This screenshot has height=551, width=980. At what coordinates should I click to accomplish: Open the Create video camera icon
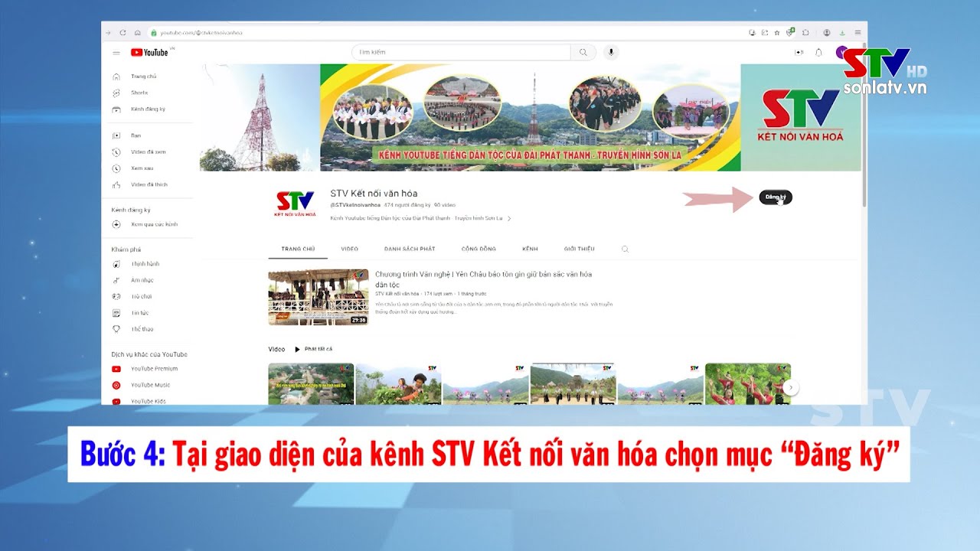799,52
